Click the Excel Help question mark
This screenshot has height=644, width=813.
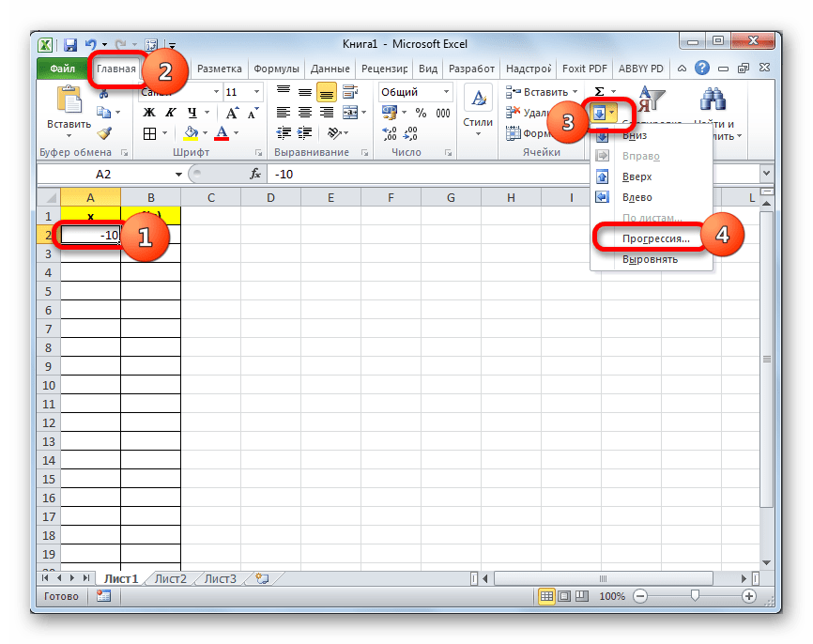click(x=702, y=68)
